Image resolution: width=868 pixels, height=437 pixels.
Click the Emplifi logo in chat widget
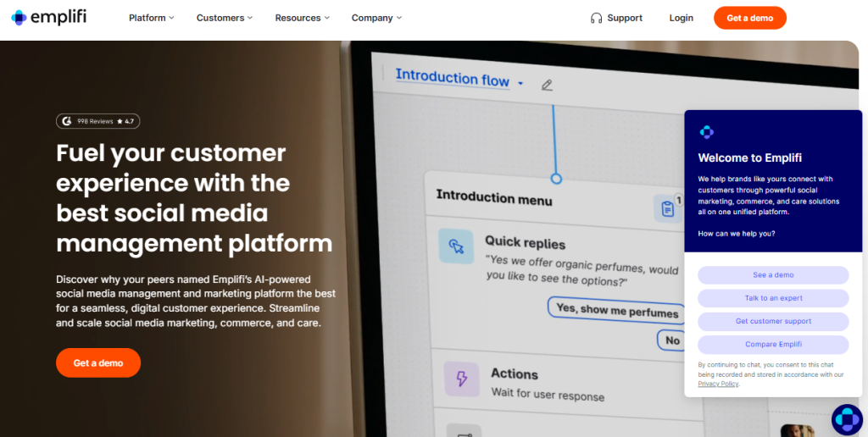706,132
